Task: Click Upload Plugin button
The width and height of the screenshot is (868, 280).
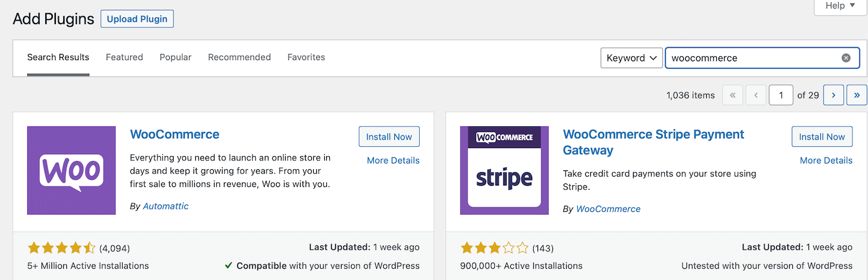Action: 137,19
